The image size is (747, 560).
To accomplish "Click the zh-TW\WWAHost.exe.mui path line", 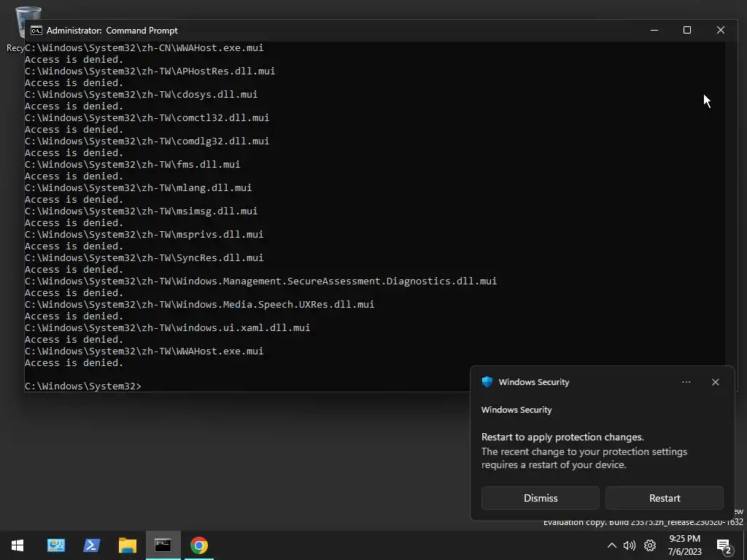I will click(144, 351).
